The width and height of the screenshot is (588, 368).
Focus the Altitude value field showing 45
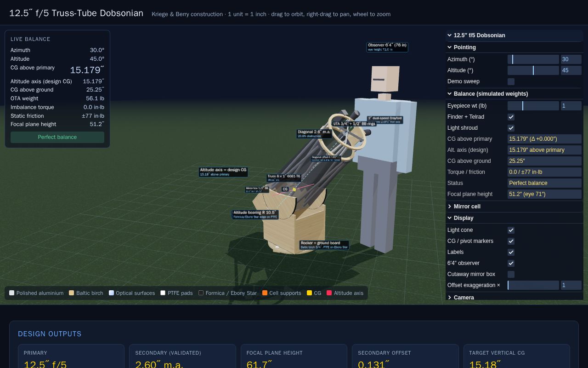coord(571,70)
